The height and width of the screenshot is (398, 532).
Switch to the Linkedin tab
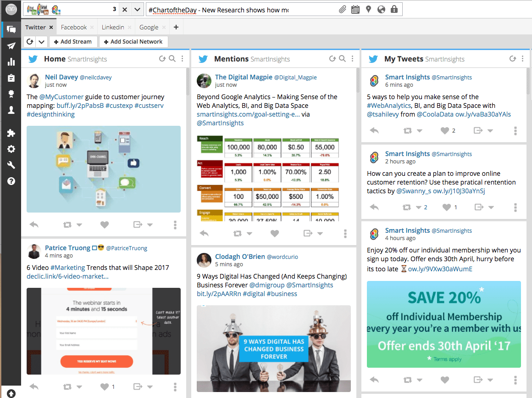pyautogui.click(x=112, y=27)
